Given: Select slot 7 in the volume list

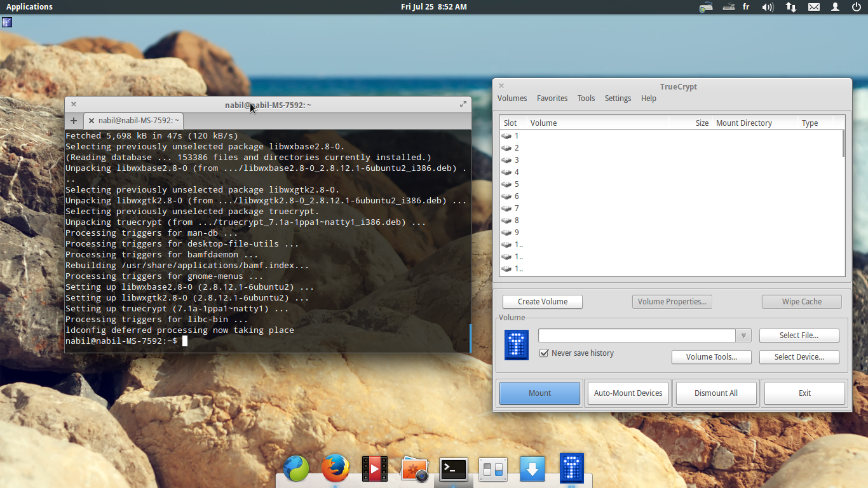Looking at the screenshot, I should pos(670,208).
